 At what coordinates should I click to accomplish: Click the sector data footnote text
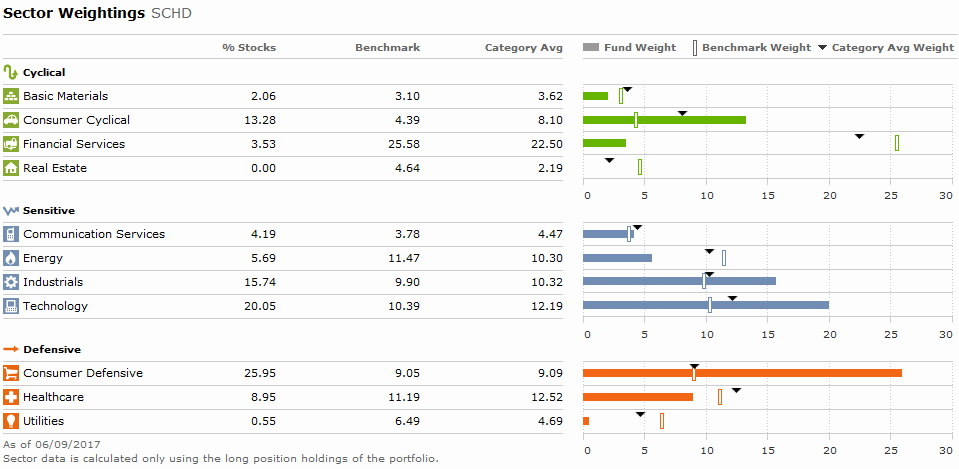[x=221, y=458]
